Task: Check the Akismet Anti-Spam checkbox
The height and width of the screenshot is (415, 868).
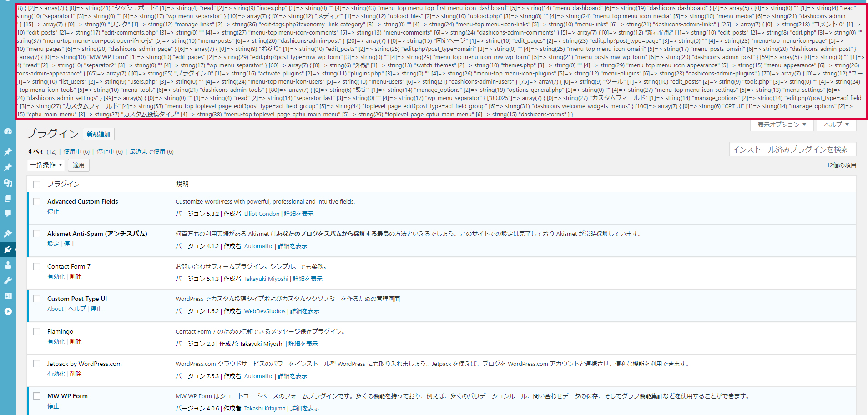Action: click(x=37, y=234)
